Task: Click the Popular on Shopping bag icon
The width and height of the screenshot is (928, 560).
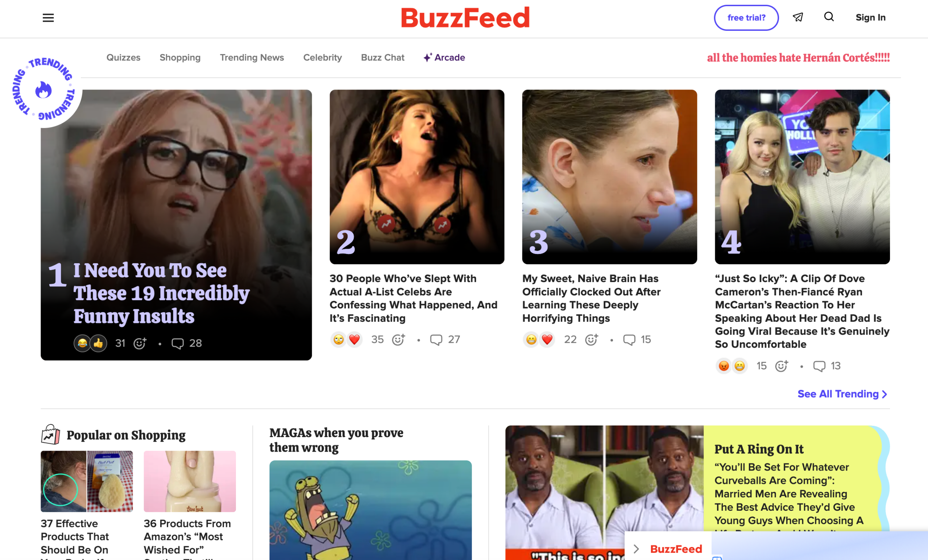Action: (x=50, y=435)
